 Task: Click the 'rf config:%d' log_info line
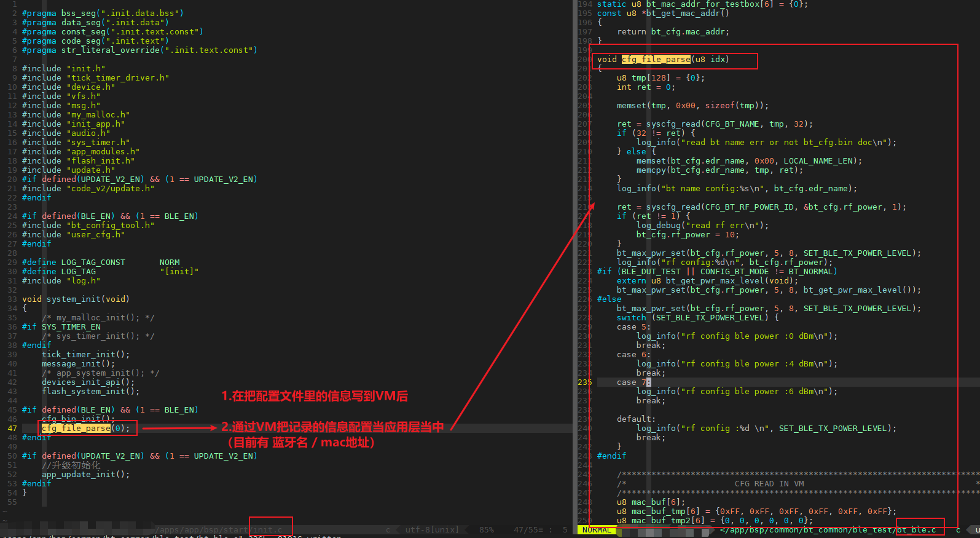click(724, 262)
